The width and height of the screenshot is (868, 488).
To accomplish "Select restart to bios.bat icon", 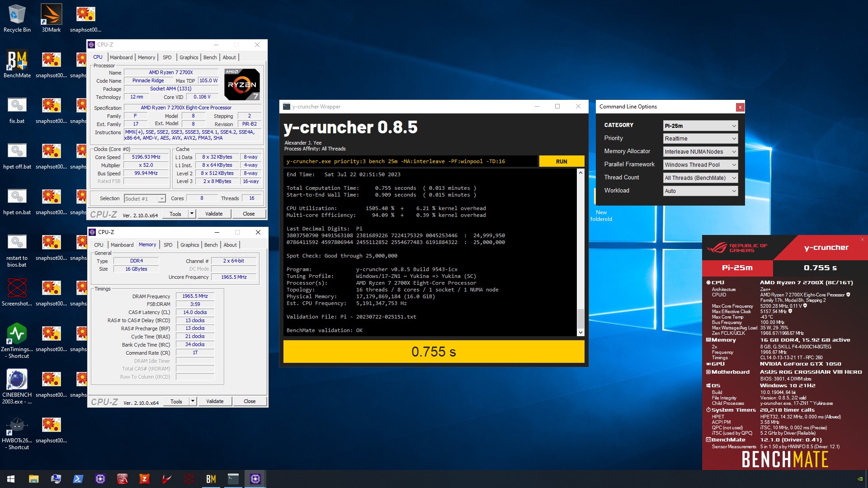I will tap(17, 250).
